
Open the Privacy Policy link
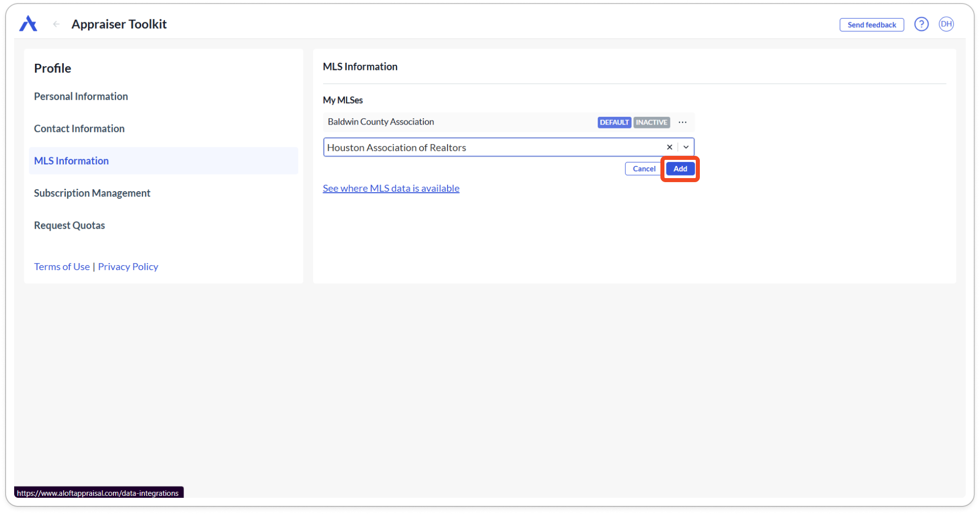[128, 267]
